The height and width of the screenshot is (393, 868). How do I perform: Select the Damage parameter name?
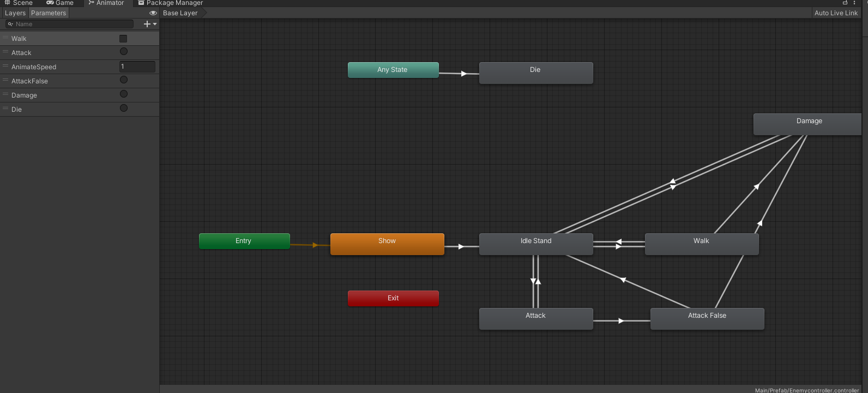click(x=24, y=95)
